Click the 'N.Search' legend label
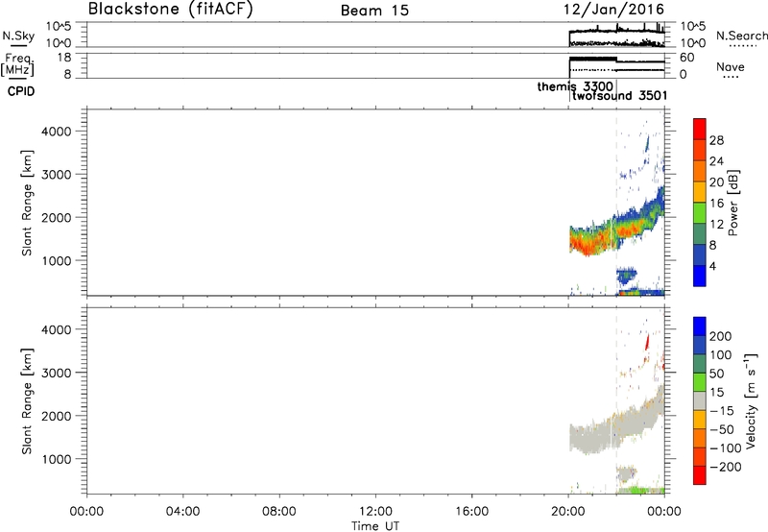This screenshot has width=768, height=532. point(741,36)
